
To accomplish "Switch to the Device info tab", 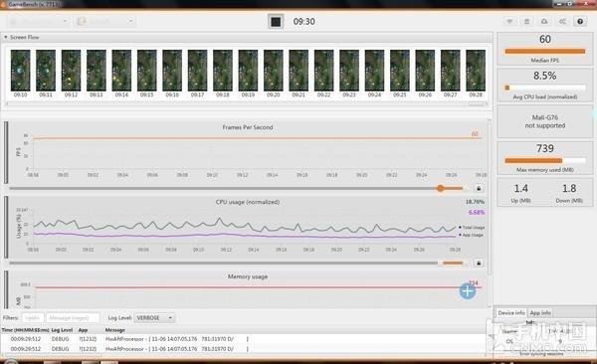I will [511, 312].
